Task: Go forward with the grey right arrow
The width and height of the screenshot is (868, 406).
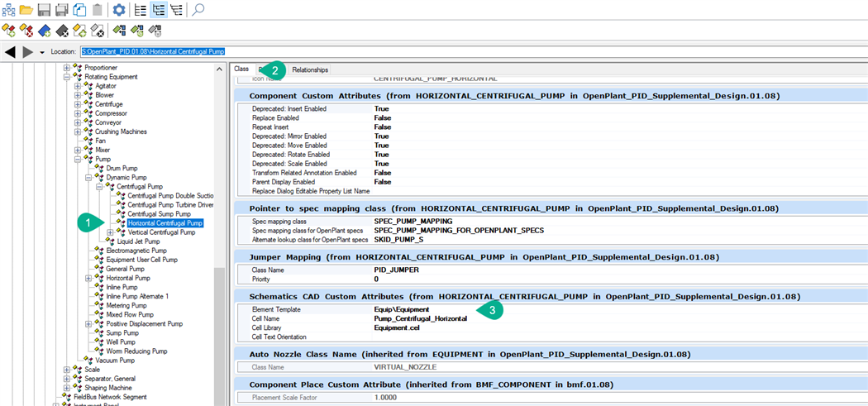Action: point(27,52)
